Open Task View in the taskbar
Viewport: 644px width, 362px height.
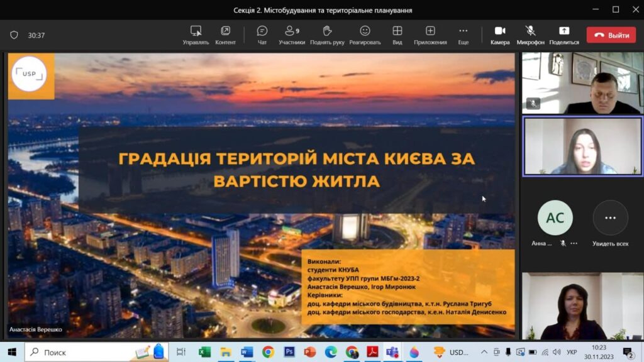(x=180, y=352)
